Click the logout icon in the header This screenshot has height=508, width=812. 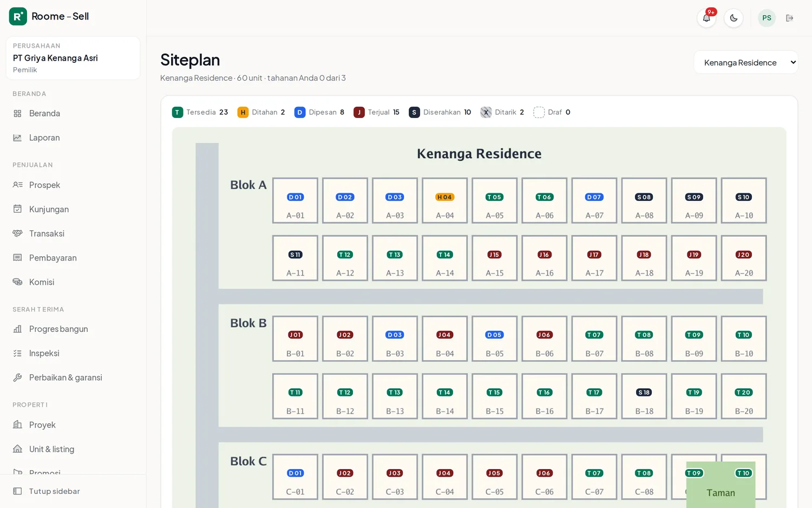coord(790,18)
